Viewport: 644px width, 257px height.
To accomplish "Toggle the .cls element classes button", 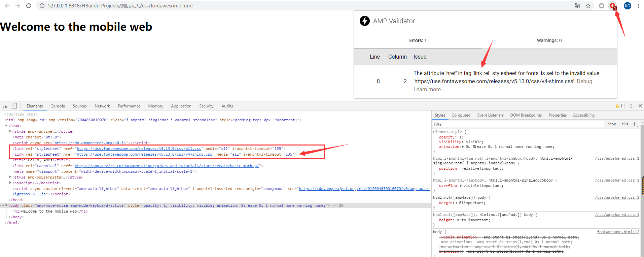I will pos(624,124).
